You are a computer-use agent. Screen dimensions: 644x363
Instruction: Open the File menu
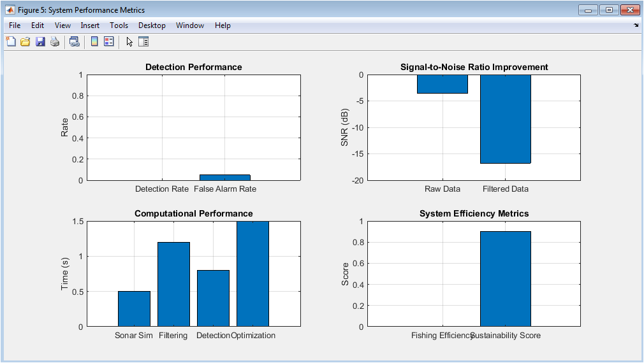click(15, 25)
